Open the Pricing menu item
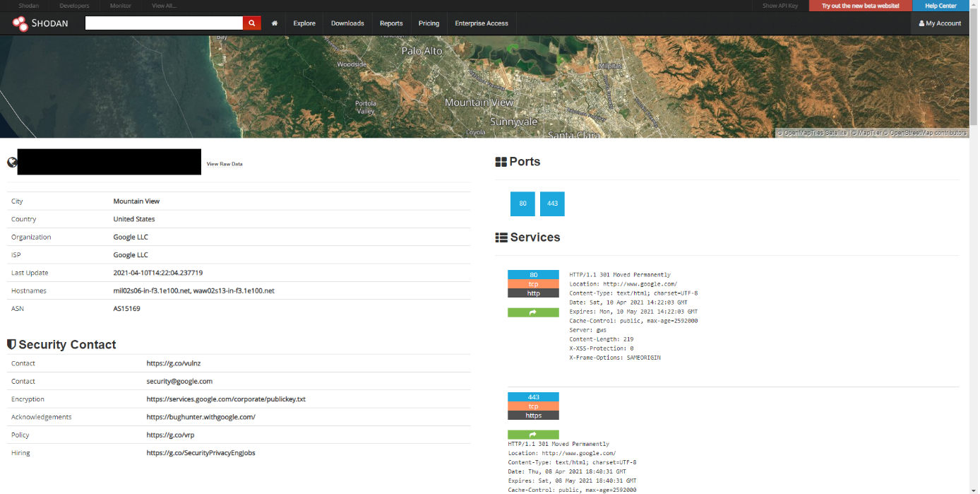Viewport: 980px width, 494px height. pos(429,23)
